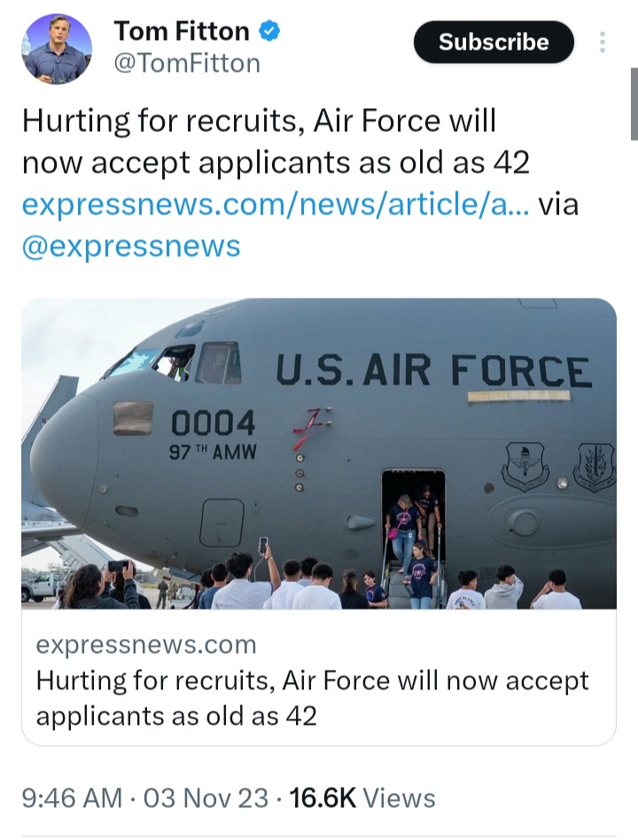Open the U.S. Air Force plane image
The width and height of the screenshot is (638, 840).
click(x=319, y=453)
